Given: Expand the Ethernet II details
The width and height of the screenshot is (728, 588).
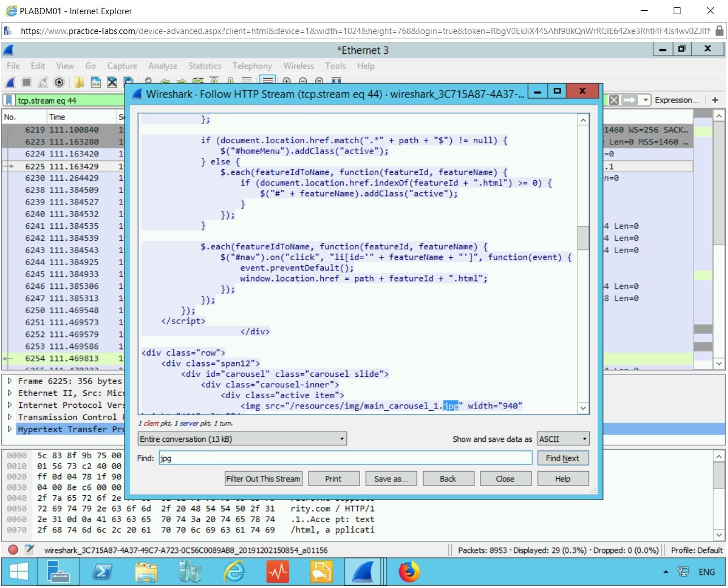Looking at the screenshot, I should [x=10, y=393].
